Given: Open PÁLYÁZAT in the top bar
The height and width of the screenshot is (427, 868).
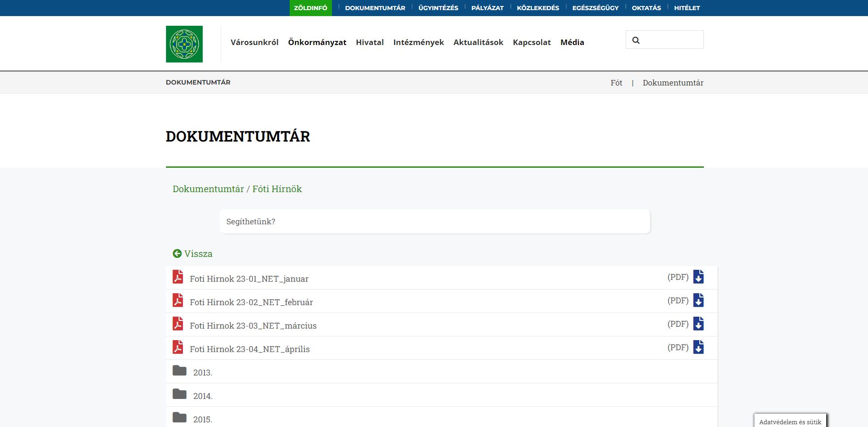Looking at the screenshot, I should (x=487, y=8).
